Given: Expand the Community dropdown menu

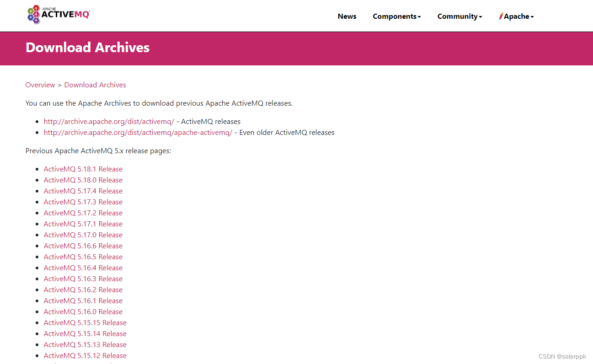Looking at the screenshot, I should tap(459, 16).
